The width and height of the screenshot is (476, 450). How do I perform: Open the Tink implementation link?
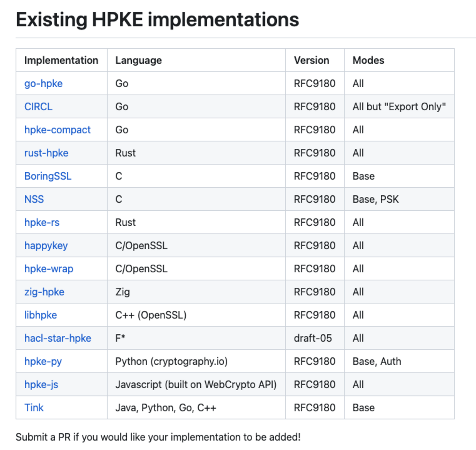[34, 407]
